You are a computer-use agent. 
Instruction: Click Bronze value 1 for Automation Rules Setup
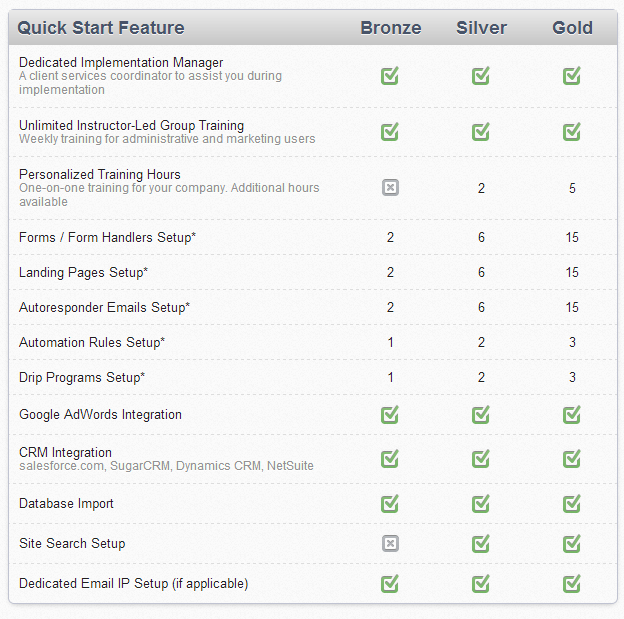[390, 342]
